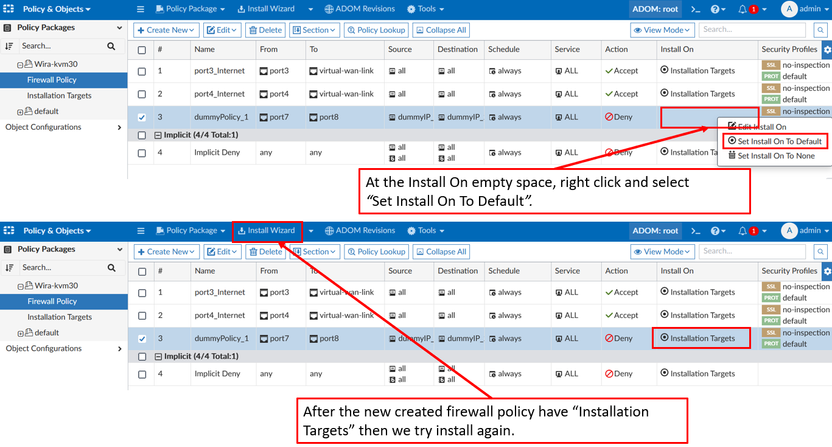Click the sort icon beside lower sidebar search
The width and height of the screenshot is (832, 447).
pyautogui.click(x=10, y=268)
